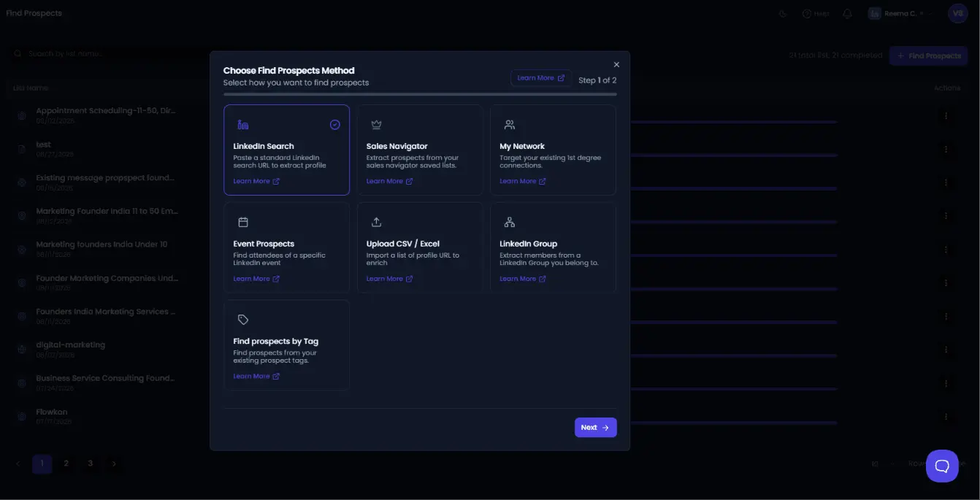Click the Find Prospects button behind dialog
The height and width of the screenshot is (500, 980).
tap(928, 56)
